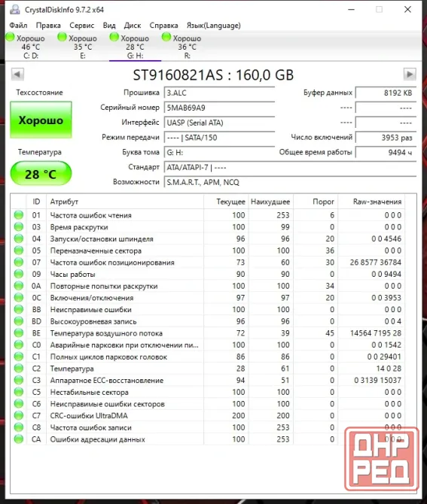Viewport: 427px width, 504px height.
Task: Click the Атрибут column header
Action: tap(125, 202)
